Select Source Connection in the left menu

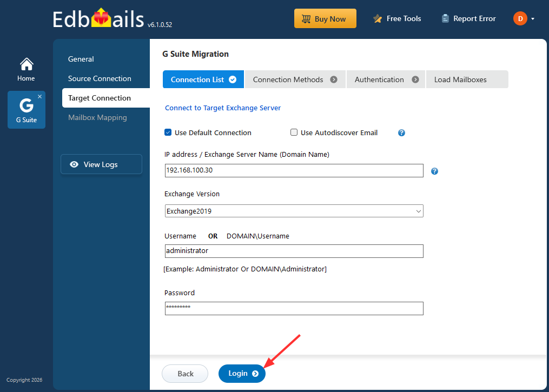[x=100, y=78]
